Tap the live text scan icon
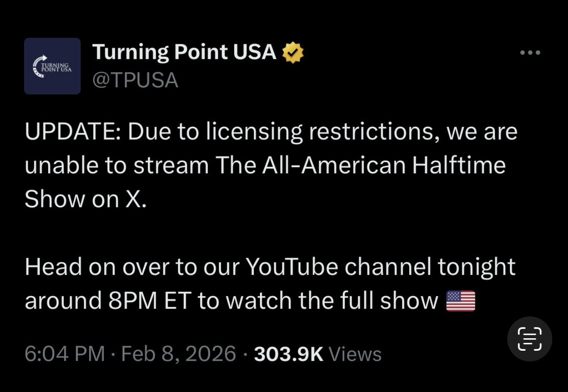The width and height of the screenshot is (568, 392). coord(529,339)
